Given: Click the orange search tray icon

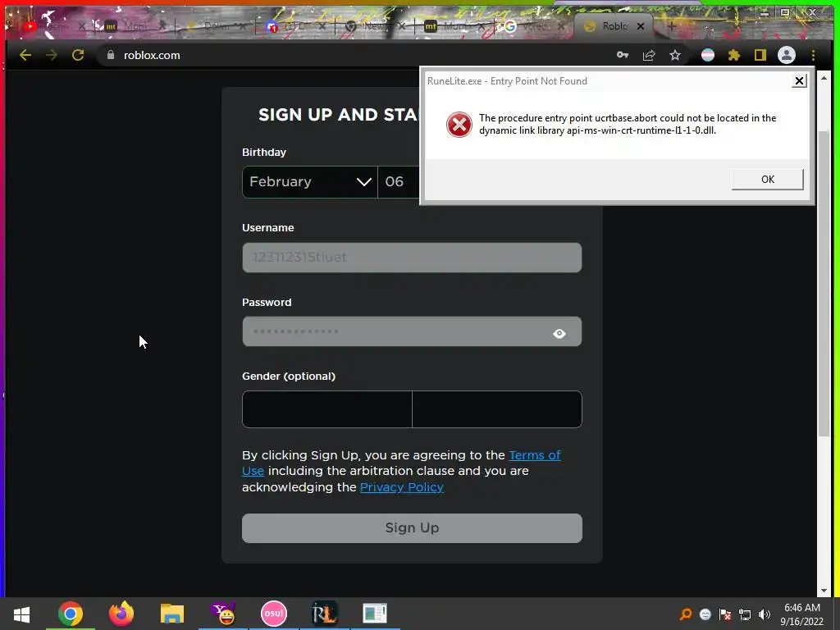Looking at the screenshot, I should pos(685,614).
